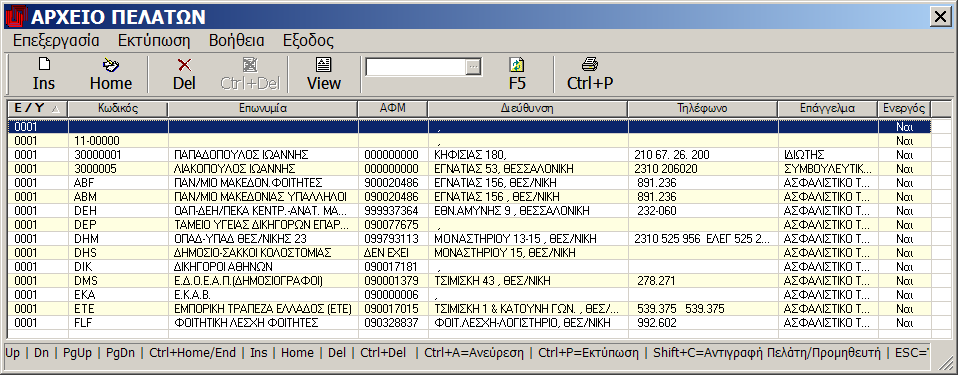Click code cell ABM

[86, 197]
